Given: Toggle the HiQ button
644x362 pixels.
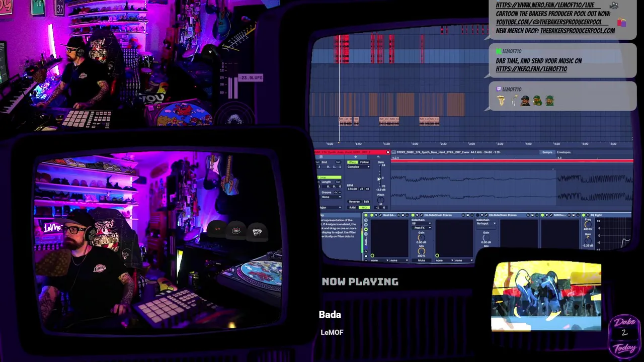Looking at the screenshot, I should pyautogui.click(x=364, y=207).
